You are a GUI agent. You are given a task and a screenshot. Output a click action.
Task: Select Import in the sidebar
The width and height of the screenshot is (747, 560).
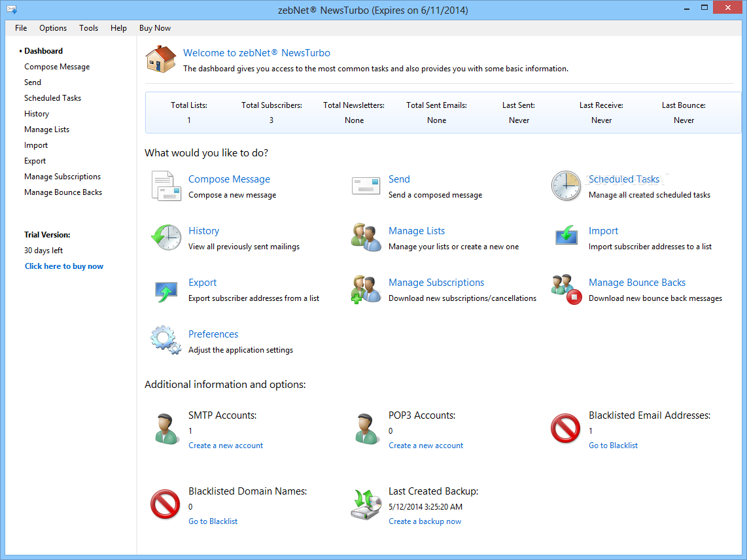[x=36, y=145]
